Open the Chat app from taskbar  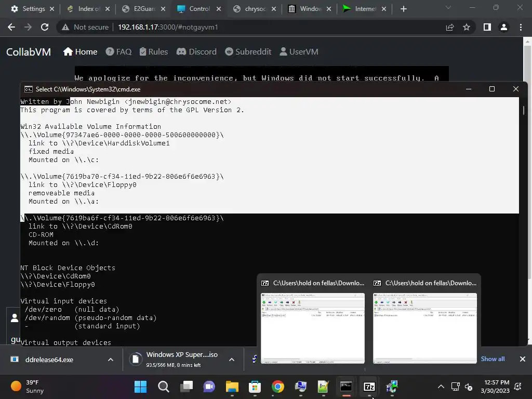(x=209, y=387)
